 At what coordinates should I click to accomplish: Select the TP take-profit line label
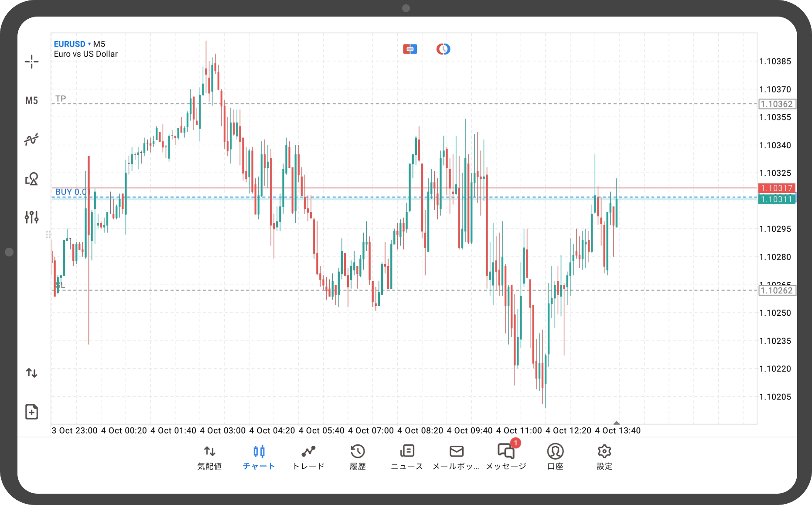pos(61,99)
